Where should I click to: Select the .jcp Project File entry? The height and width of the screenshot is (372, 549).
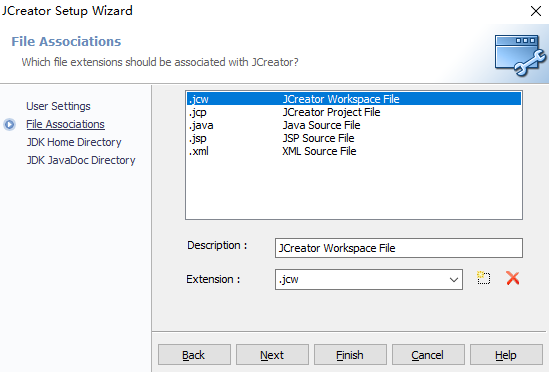click(x=354, y=112)
